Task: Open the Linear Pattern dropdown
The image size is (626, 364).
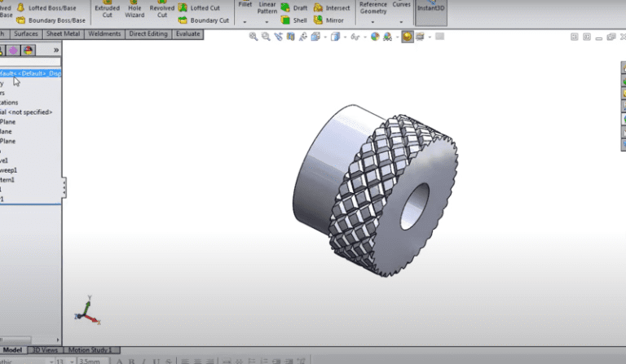Action: pos(267,22)
